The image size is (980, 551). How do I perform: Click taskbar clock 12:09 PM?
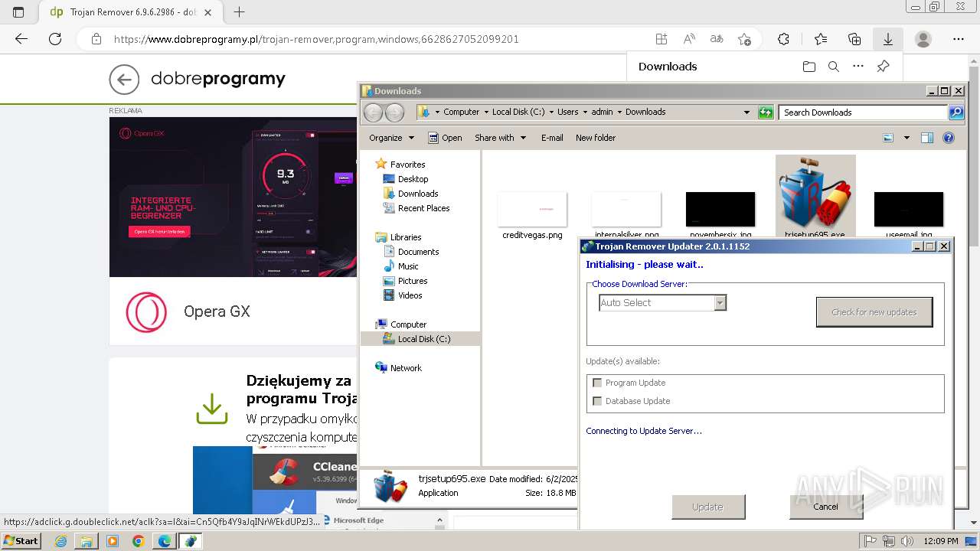click(941, 541)
